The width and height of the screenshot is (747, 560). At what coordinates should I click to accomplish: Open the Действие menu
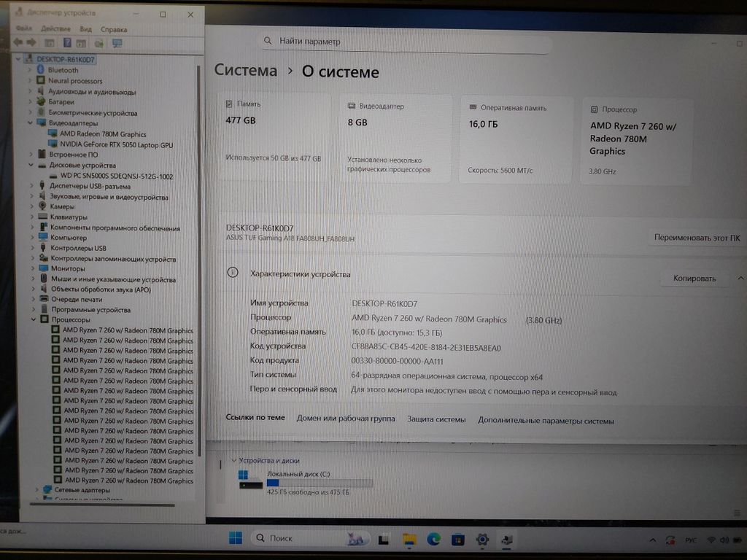pyautogui.click(x=55, y=29)
